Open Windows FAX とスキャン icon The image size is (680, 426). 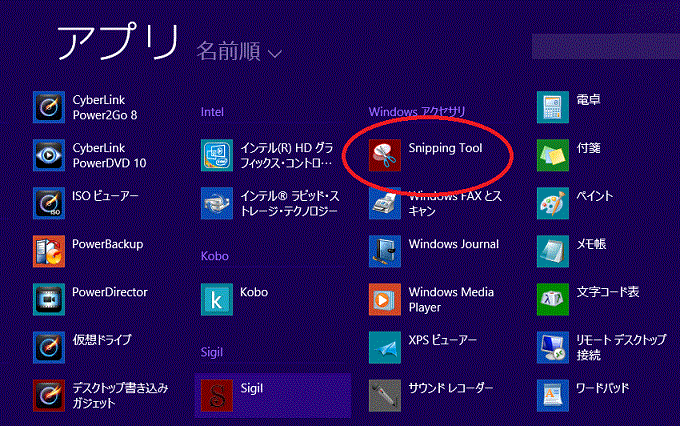tap(385, 203)
